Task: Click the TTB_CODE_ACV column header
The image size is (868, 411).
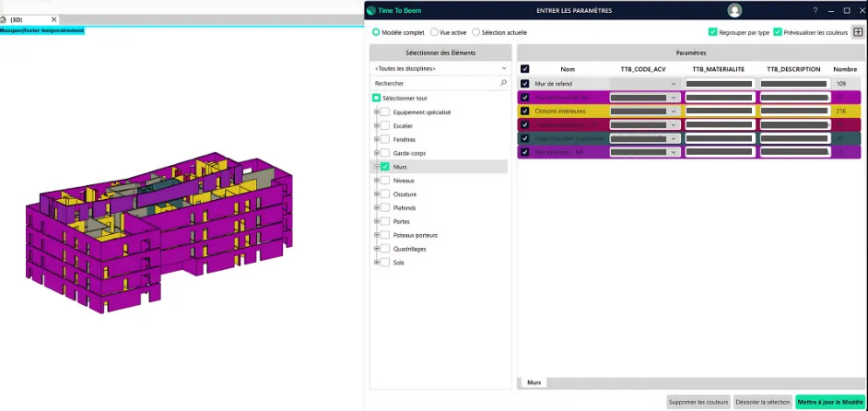Action: [x=642, y=69]
